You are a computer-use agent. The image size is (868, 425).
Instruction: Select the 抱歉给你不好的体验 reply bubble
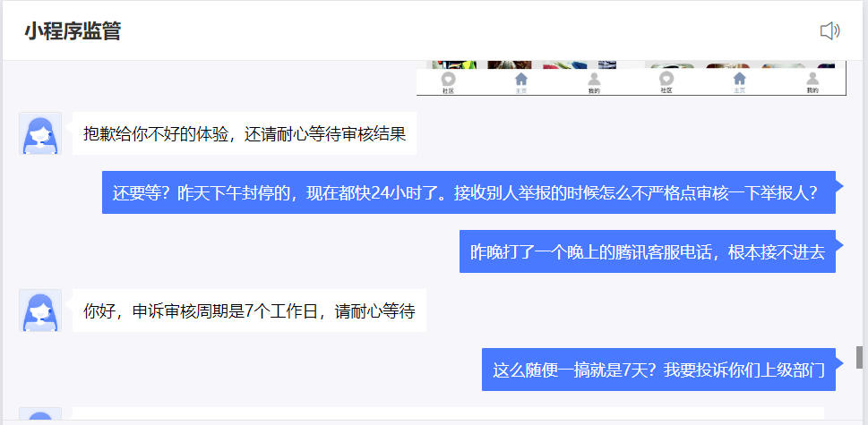245,133
